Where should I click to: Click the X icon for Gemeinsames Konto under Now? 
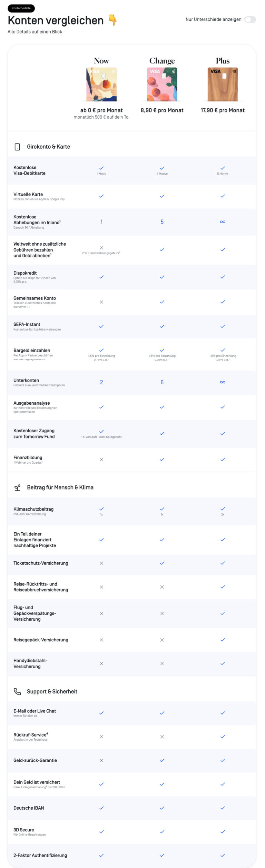pos(101,302)
